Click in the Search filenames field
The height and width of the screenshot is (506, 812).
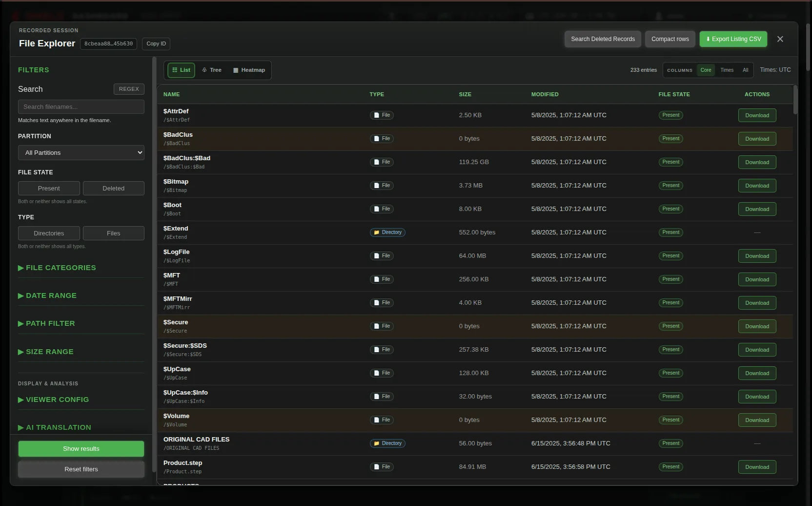coord(81,107)
